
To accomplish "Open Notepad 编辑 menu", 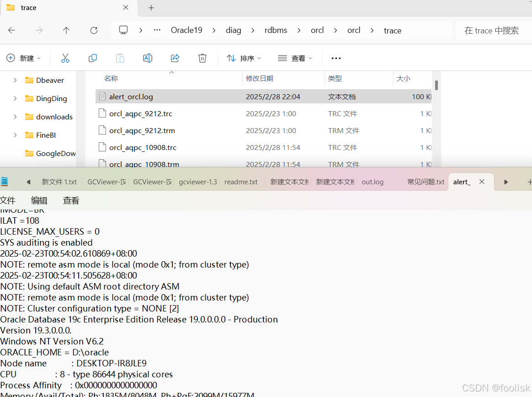I will (39, 200).
